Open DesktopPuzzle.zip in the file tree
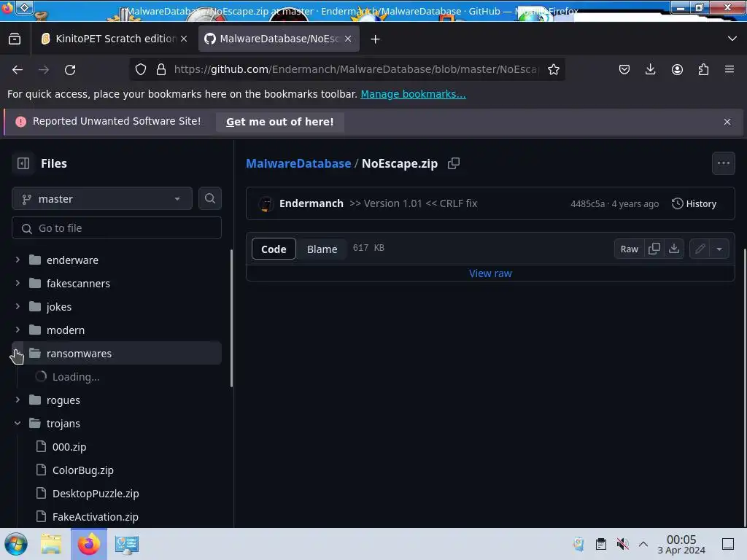The height and width of the screenshot is (560, 747). [x=96, y=494]
